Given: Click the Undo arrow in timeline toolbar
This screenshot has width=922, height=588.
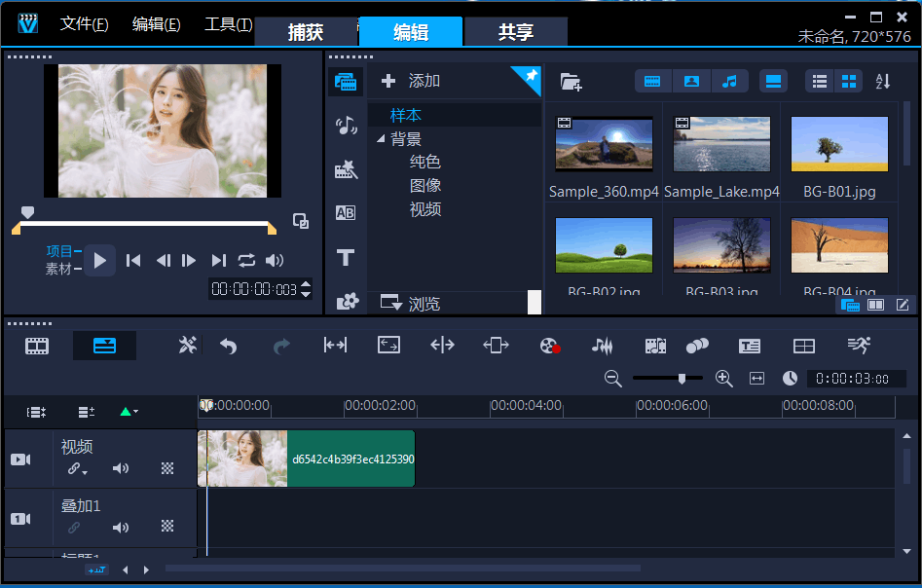Looking at the screenshot, I should point(229,346).
